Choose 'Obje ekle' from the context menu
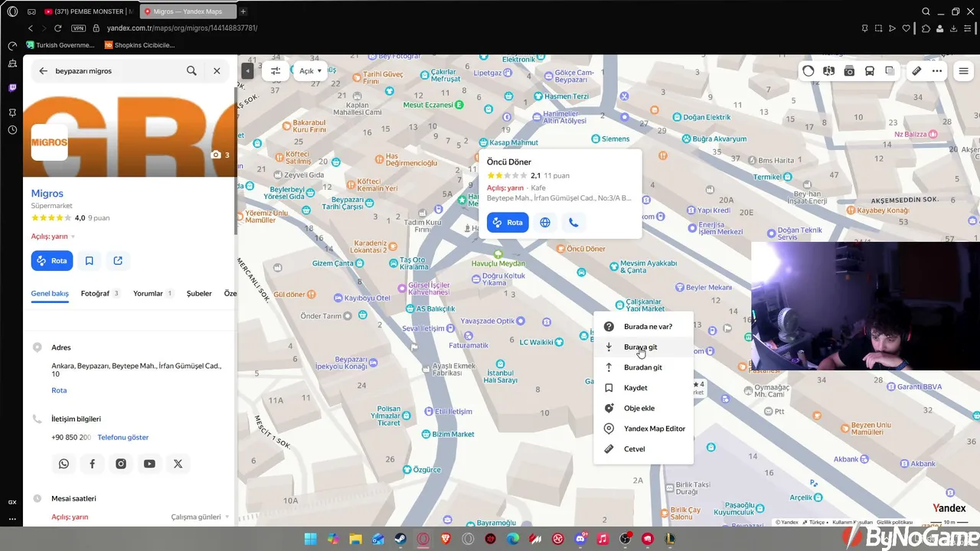The image size is (980, 551). (x=643, y=408)
